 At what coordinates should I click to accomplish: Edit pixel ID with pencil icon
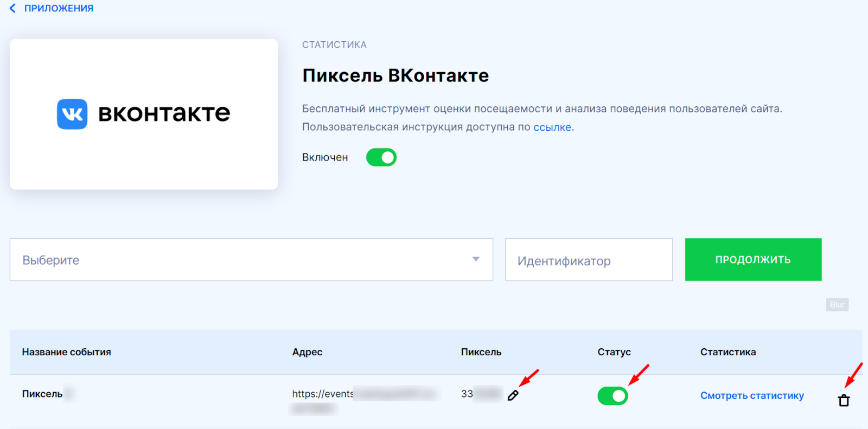coord(513,395)
